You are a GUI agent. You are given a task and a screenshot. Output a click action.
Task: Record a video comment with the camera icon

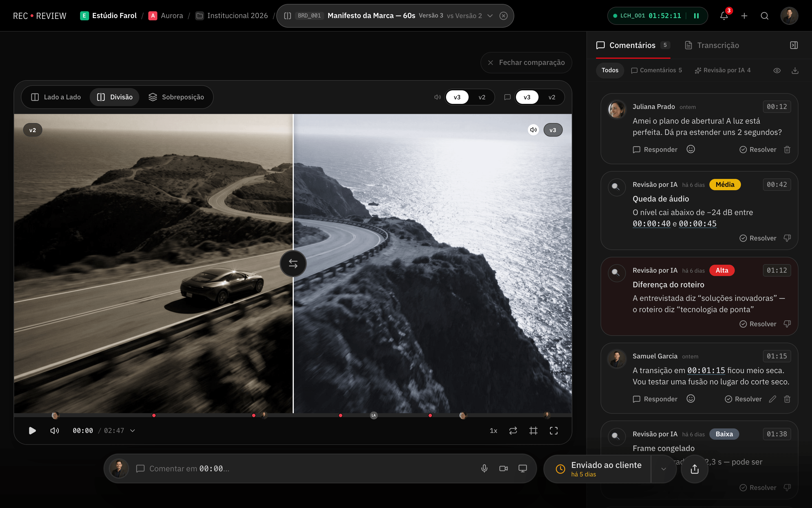(x=503, y=468)
